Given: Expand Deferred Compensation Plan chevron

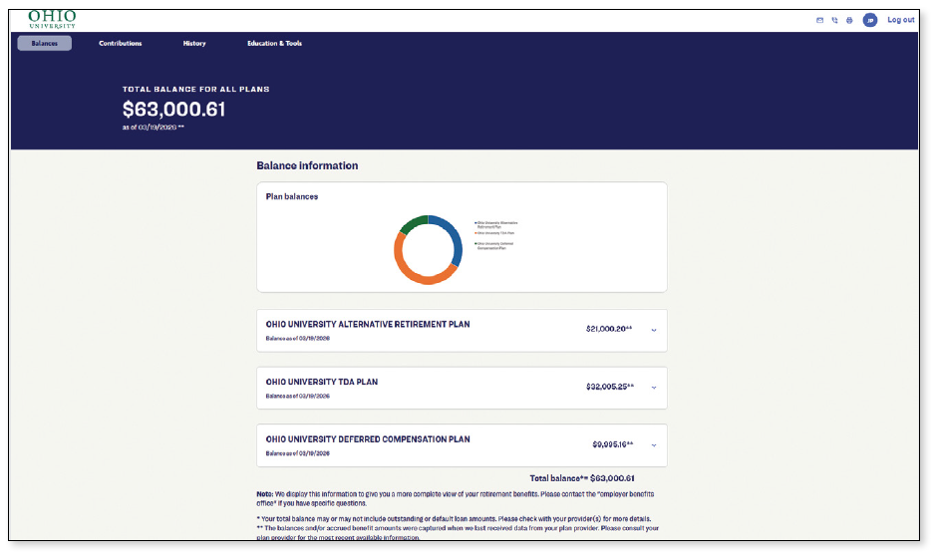Looking at the screenshot, I should [654, 445].
